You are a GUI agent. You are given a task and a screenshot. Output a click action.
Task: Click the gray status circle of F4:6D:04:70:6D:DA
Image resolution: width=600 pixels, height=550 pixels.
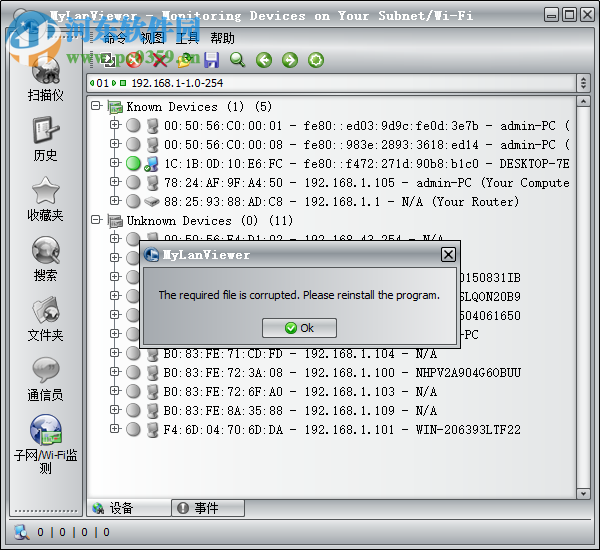[x=133, y=429]
